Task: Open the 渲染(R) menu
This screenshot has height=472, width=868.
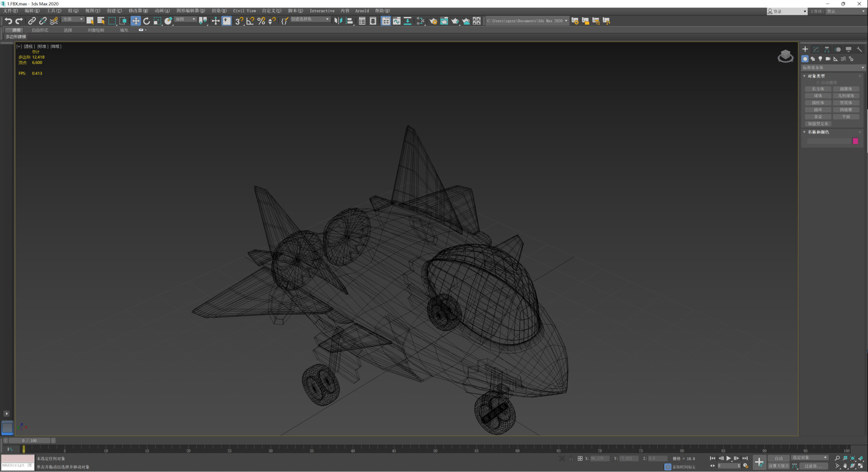Action: click(x=219, y=11)
